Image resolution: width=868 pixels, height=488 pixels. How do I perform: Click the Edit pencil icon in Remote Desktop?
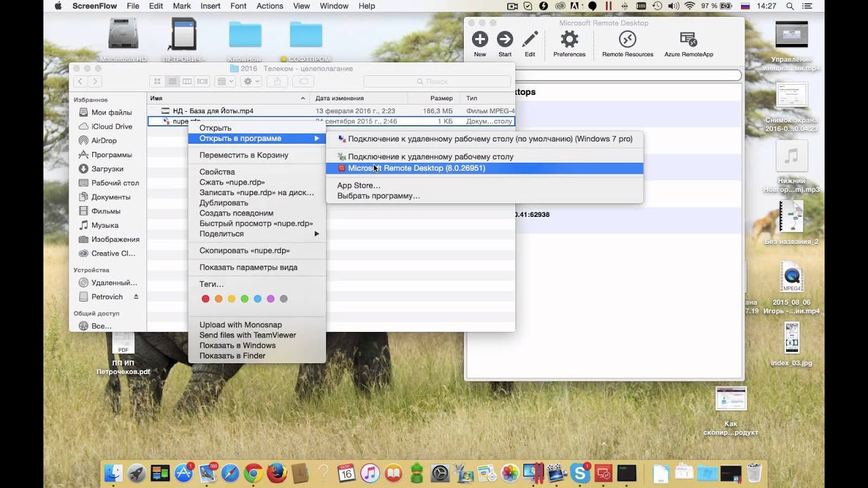click(x=530, y=39)
